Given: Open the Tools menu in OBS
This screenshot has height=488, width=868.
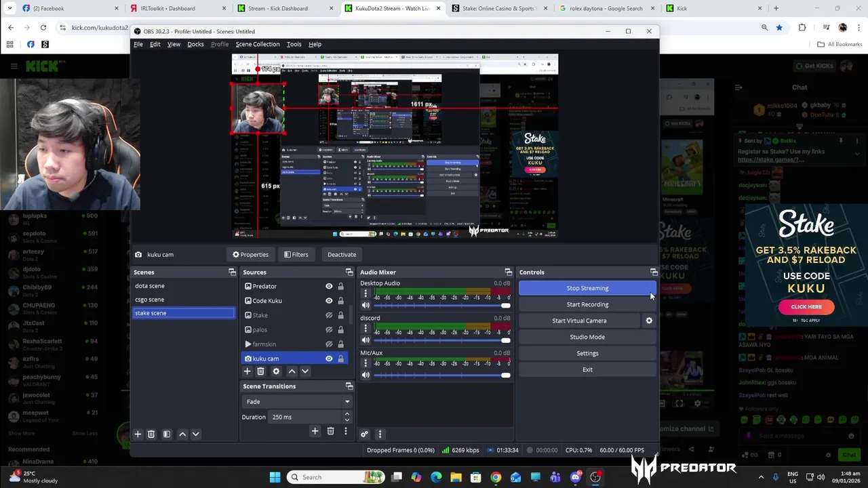Looking at the screenshot, I should pos(294,44).
